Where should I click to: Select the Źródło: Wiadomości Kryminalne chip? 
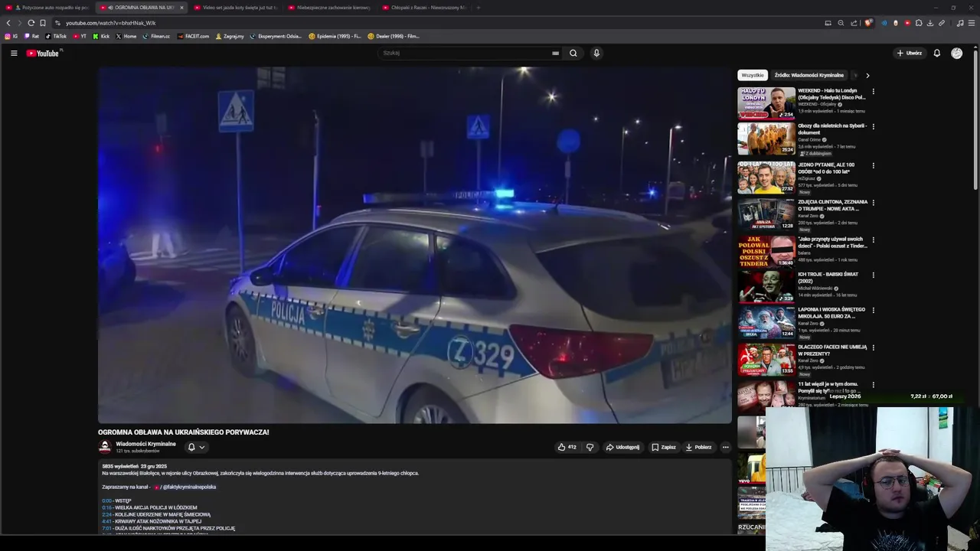click(x=808, y=75)
